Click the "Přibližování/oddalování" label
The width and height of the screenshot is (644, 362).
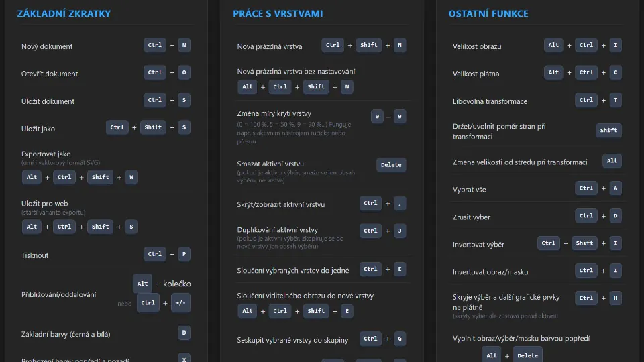[x=59, y=294]
